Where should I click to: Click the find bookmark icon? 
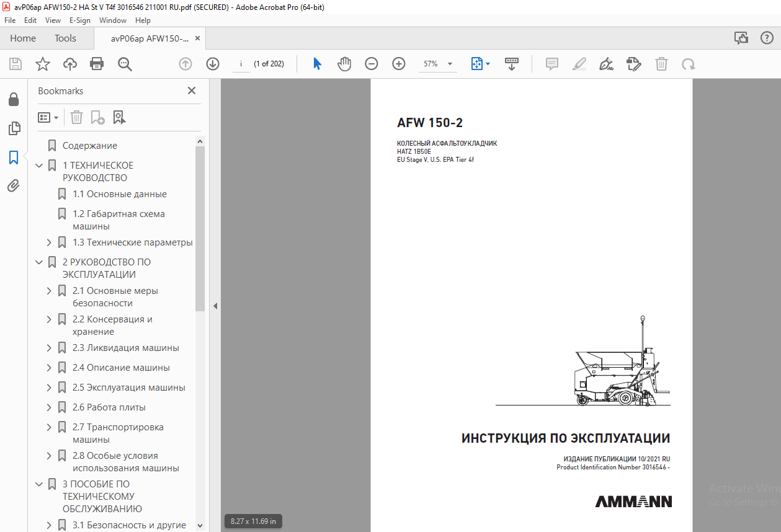(119, 117)
